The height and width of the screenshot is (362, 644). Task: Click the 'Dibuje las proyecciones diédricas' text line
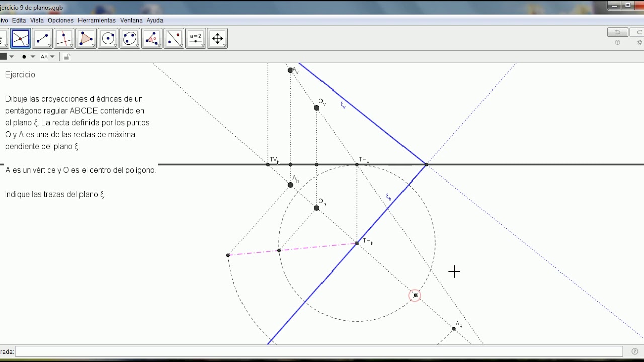click(x=74, y=99)
